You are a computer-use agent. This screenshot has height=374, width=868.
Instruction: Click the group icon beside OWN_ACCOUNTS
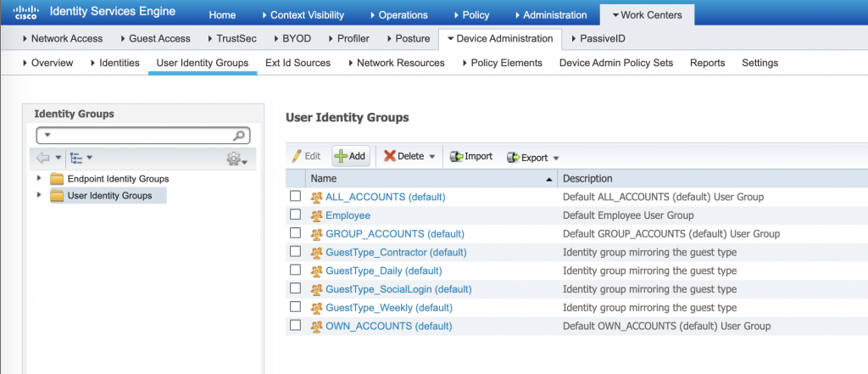[316, 327]
